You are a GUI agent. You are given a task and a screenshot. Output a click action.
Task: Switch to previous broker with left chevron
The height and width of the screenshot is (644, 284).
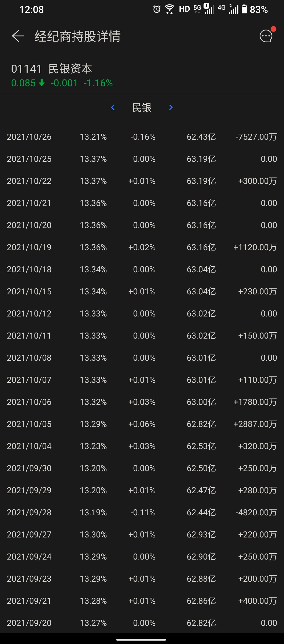tap(113, 107)
